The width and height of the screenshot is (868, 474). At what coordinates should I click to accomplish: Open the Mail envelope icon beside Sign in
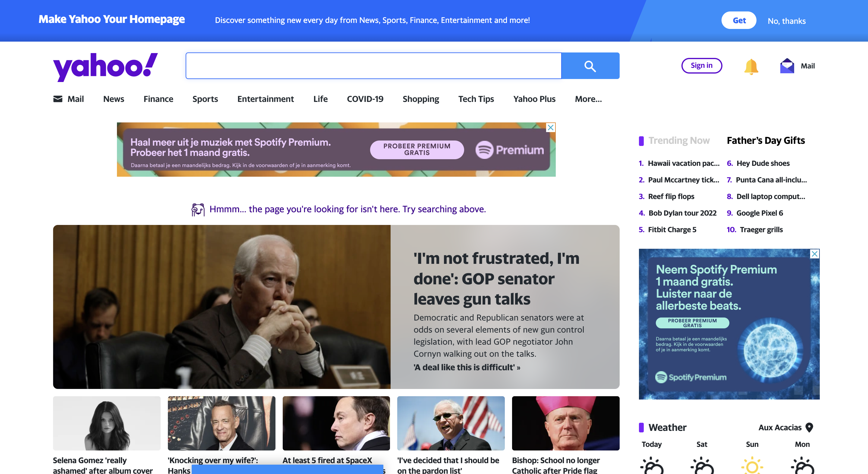tap(787, 66)
